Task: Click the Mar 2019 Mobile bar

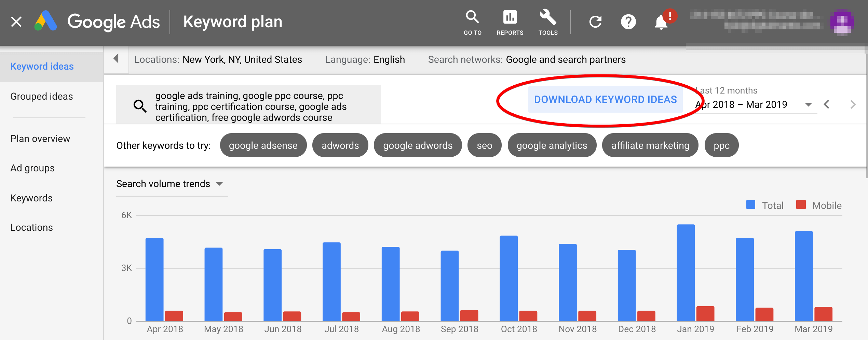Action: coord(823,314)
